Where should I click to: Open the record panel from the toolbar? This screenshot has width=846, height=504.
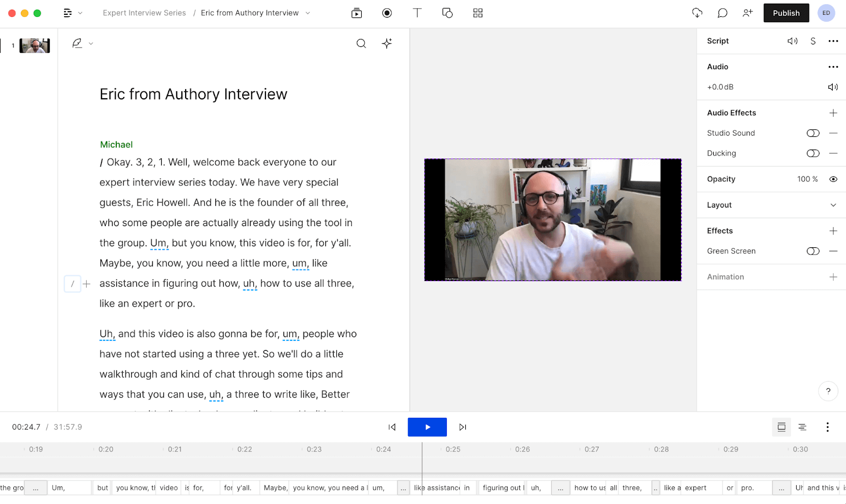point(387,13)
